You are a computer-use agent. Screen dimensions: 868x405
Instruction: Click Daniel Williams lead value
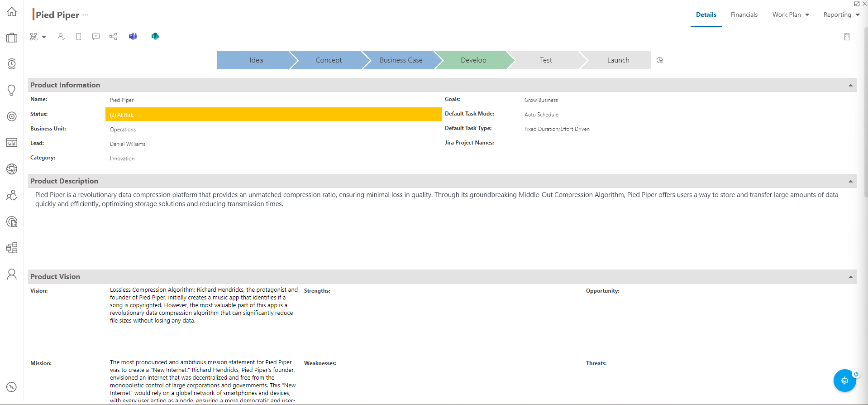tap(128, 144)
